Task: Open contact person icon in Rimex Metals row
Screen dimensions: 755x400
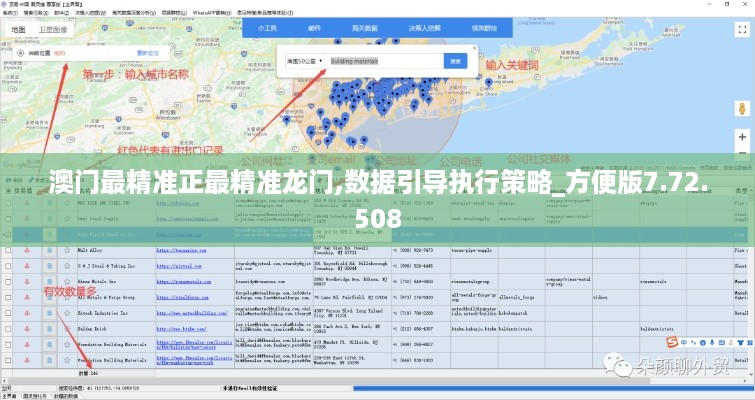Action: pyautogui.click(x=49, y=281)
